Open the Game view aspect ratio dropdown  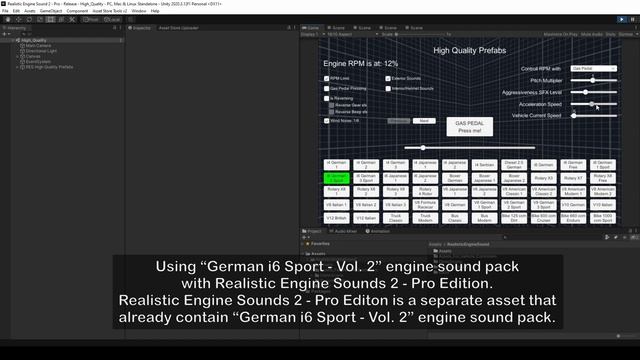[x=353, y=34]
